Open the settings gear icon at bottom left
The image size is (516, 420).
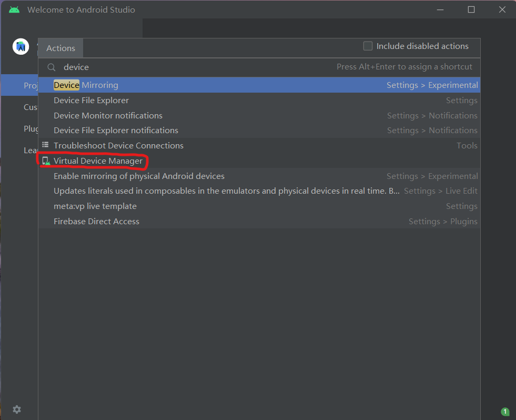click(17, 409)
